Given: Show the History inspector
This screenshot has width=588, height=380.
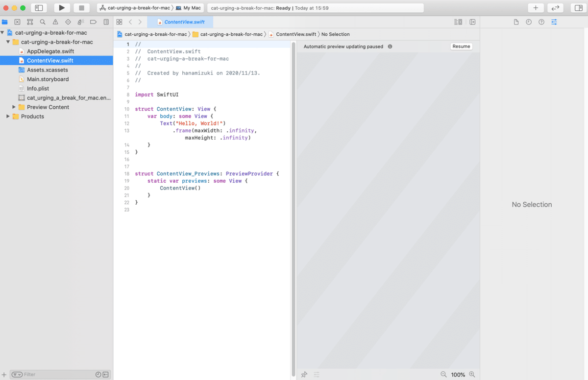Looking at the screenshot, I should point(529,22).
